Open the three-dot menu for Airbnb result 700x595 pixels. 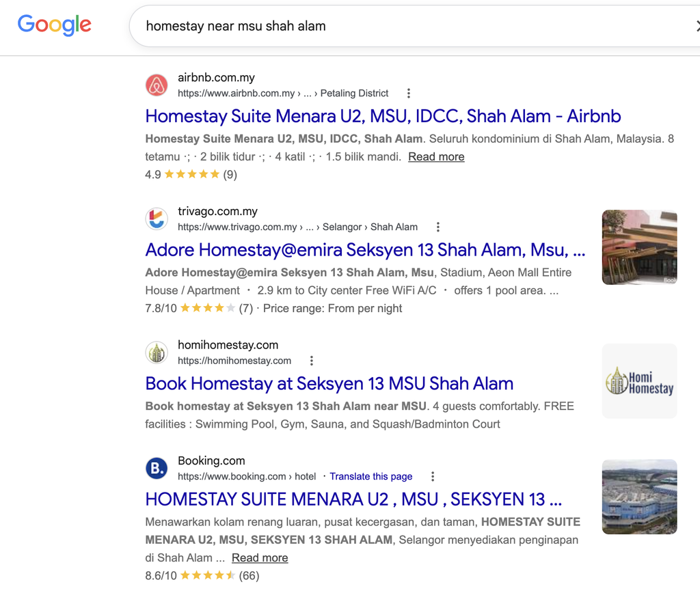tap(409, 93)
